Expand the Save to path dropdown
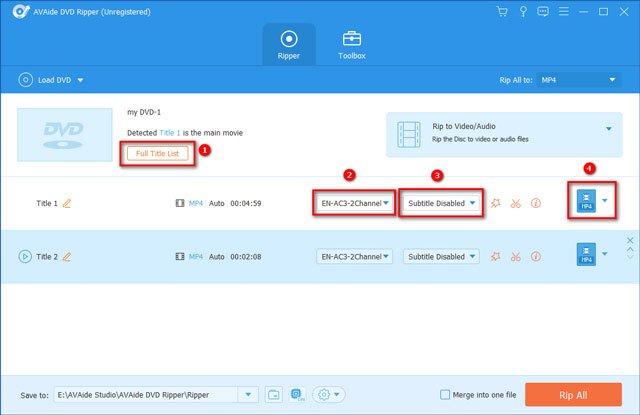Screen dimensions: 640x415 [248, 395]
